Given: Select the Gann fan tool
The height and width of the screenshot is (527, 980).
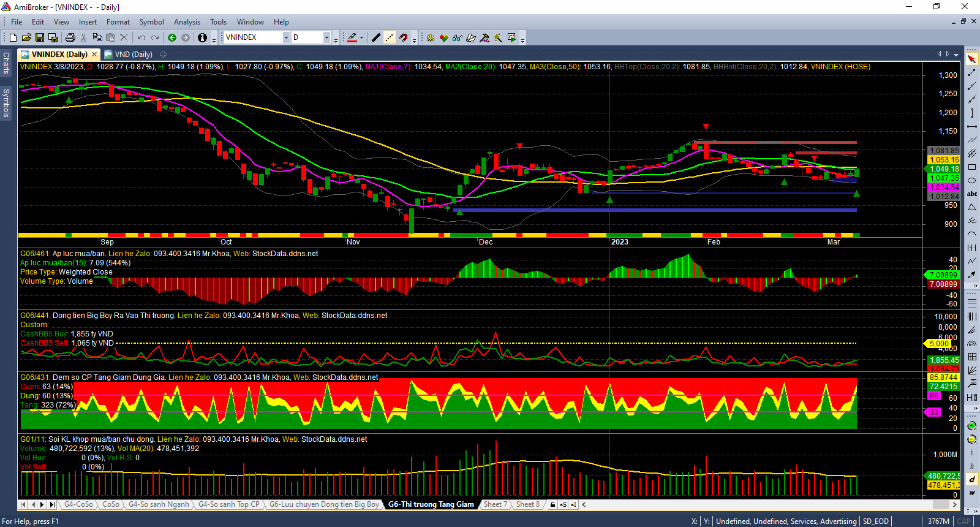Looking at the screenshot, I should 972,370.
